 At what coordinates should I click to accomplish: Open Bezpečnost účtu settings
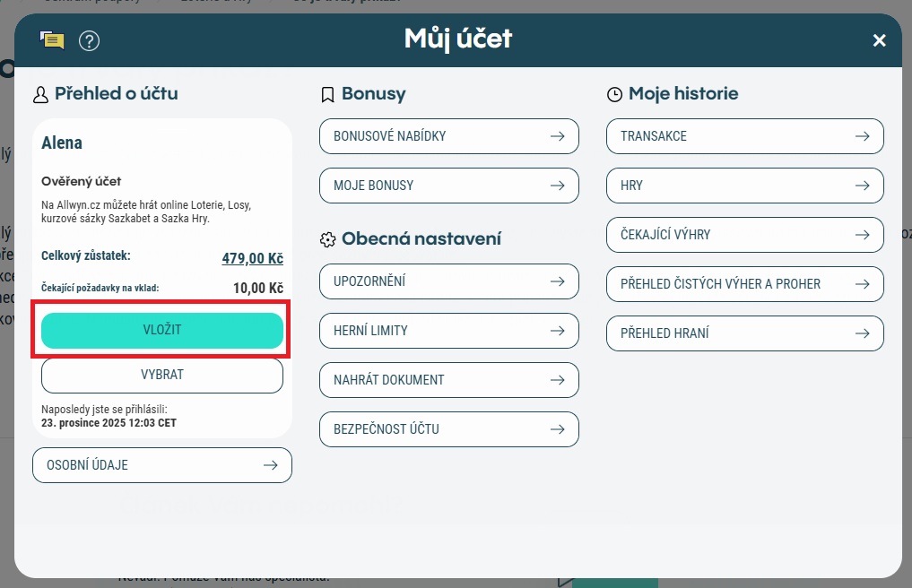click(x=448, y=429)
